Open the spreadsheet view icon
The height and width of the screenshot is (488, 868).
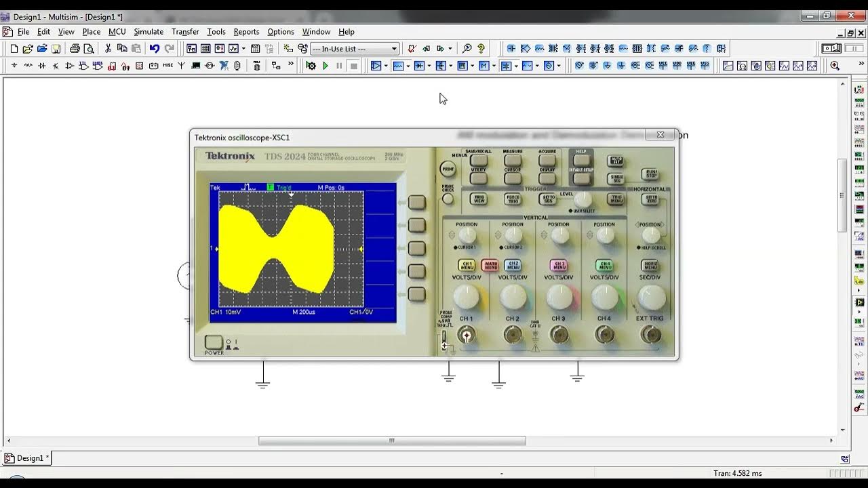tap(205, 49)
